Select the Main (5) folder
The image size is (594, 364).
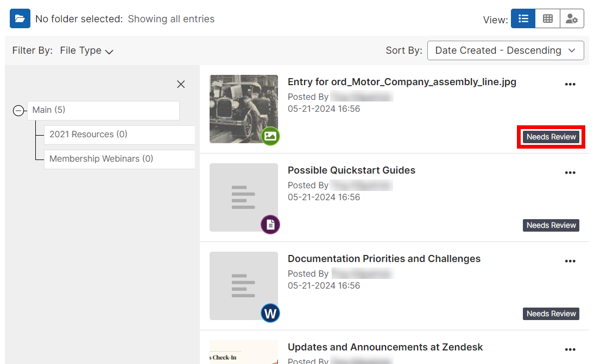click(x=103, y=110)
